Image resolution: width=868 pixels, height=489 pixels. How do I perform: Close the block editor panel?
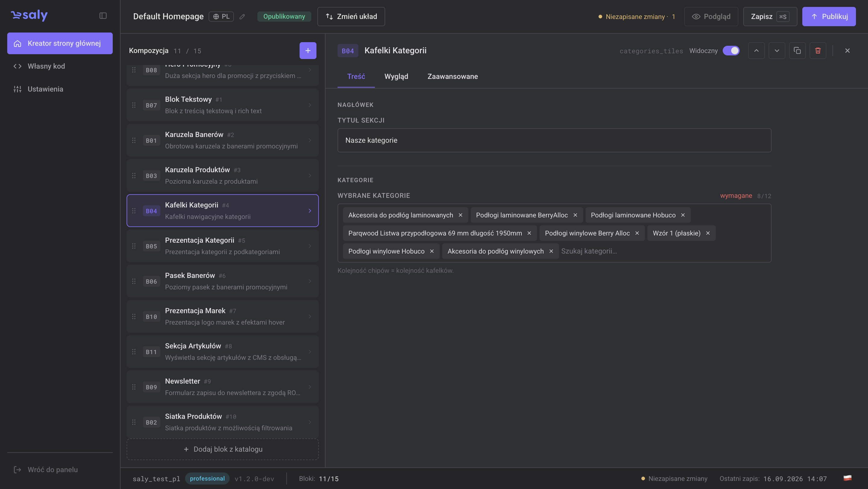tap(848, 51)
